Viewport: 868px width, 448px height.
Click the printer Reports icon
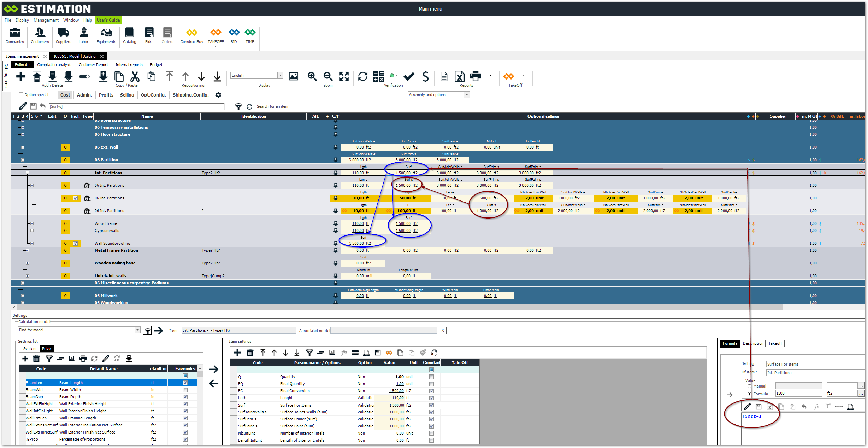coord(475,76)
